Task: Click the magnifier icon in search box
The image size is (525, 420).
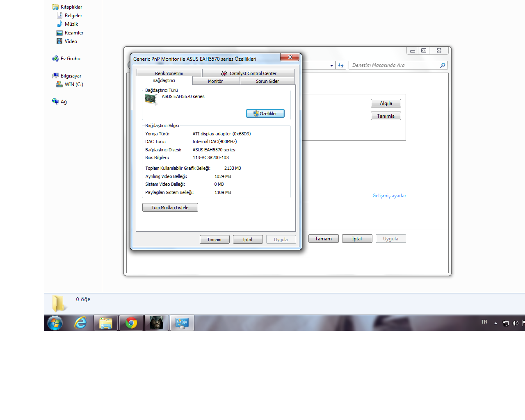Action: [443, 65]
